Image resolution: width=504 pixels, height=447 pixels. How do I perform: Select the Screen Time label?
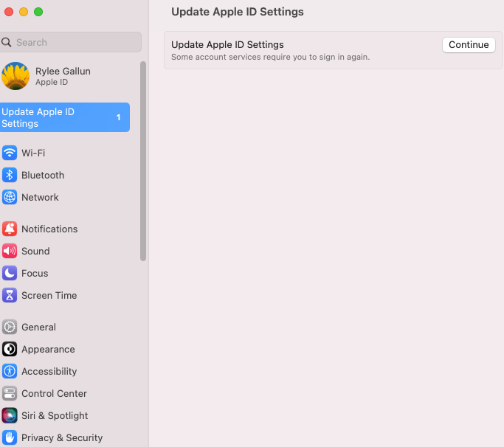pos(49,296)
